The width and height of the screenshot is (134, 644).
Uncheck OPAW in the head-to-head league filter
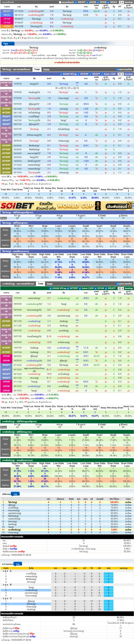pos(98,2)
